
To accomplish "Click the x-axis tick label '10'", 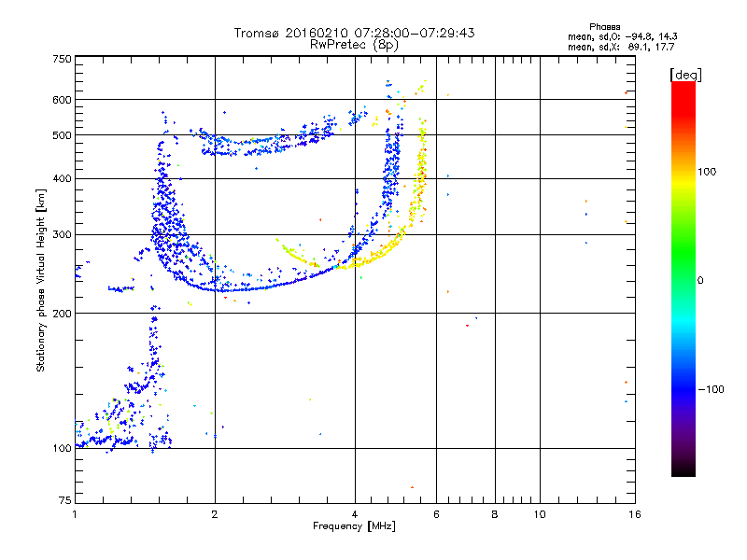I will pos(540,514).
